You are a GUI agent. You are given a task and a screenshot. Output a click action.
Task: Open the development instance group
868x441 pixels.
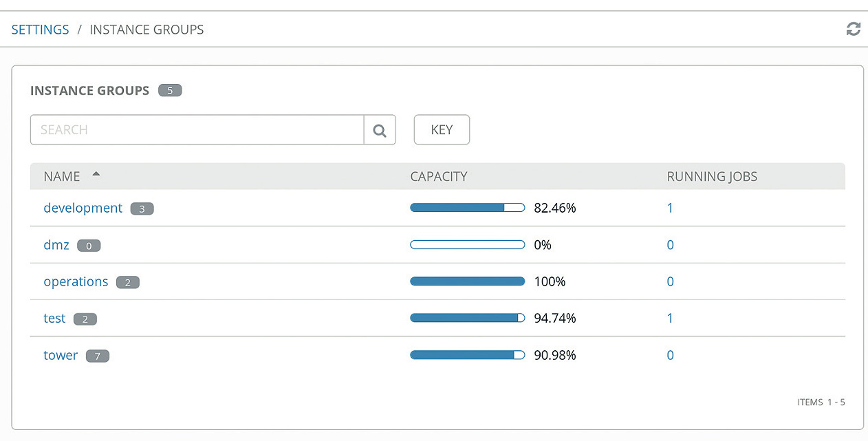point(83,208)
